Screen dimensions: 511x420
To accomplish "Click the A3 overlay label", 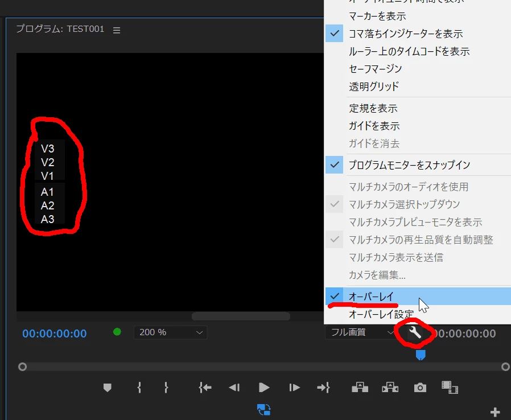I will [x=48, y=219].
